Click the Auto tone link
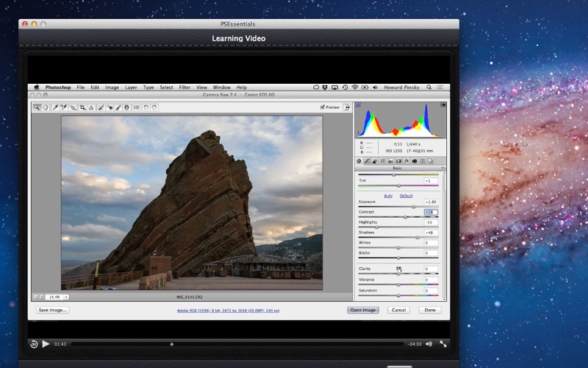 [388, 196]
